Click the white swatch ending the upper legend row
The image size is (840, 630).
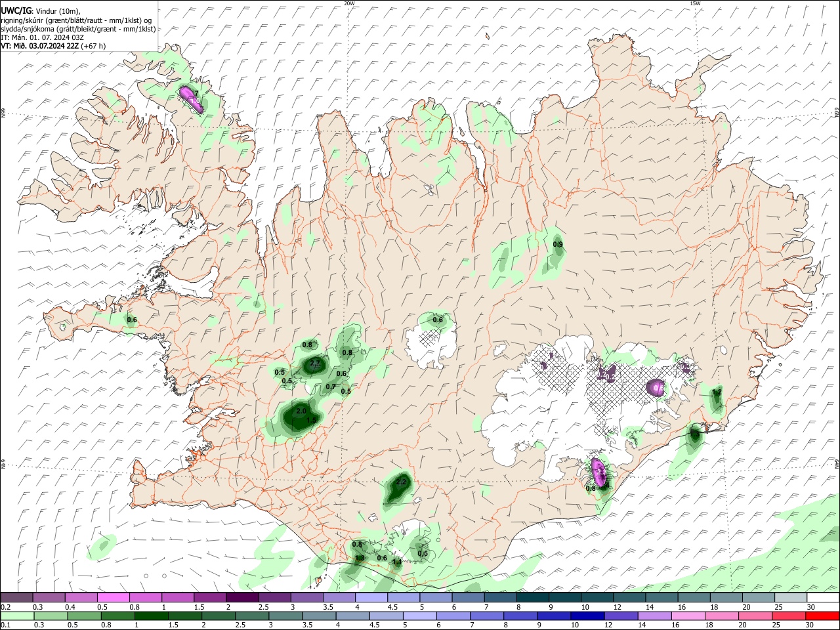pos(823,598)
